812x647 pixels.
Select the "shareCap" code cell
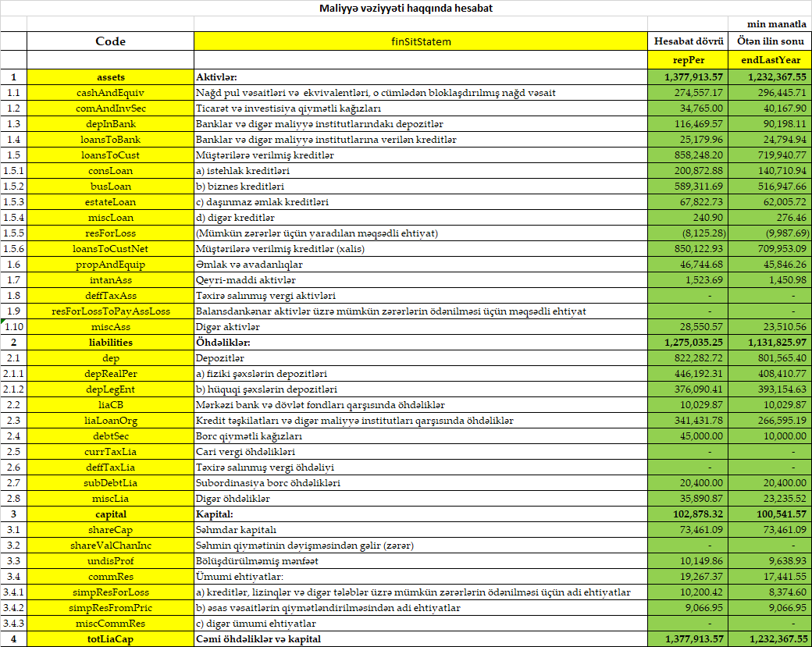pos(110,529)
